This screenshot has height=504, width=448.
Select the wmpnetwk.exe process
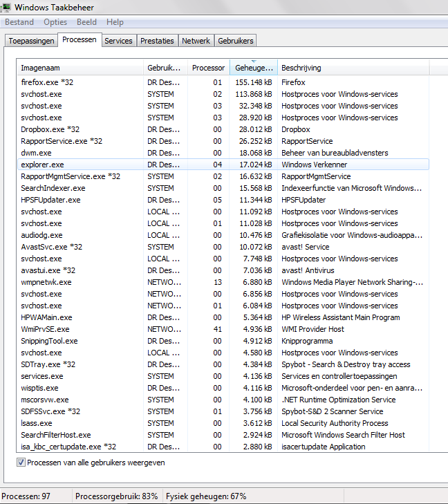coord(223,282)
